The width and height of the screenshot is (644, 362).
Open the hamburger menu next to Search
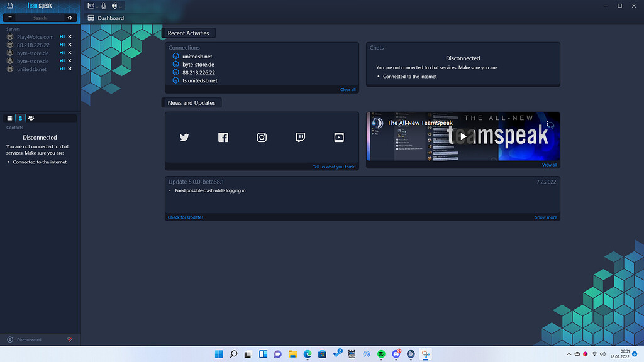[10, 18]
